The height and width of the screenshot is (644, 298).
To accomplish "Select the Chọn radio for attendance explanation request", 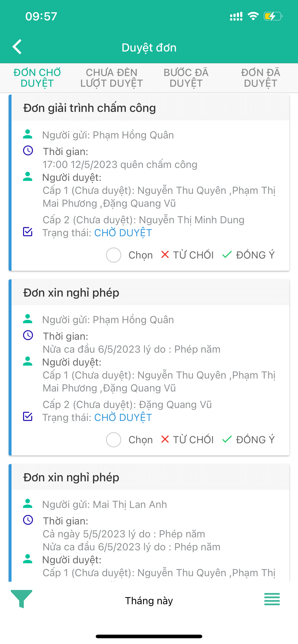I will tap(114, 255).
